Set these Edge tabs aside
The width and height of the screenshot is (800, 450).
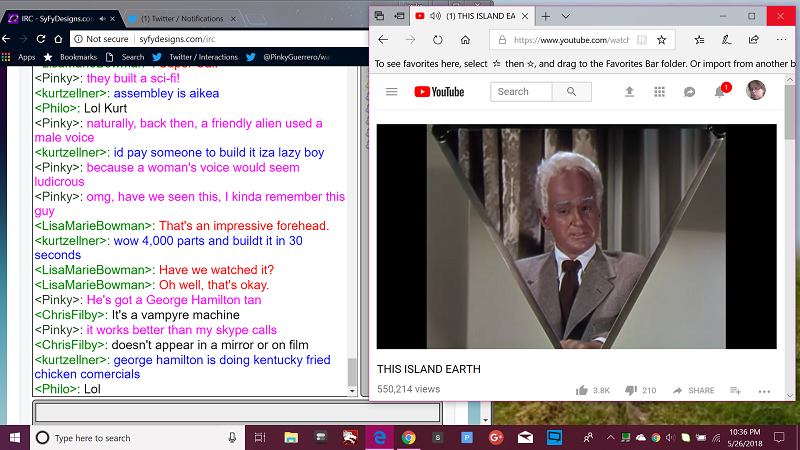(x=399, y=16)
